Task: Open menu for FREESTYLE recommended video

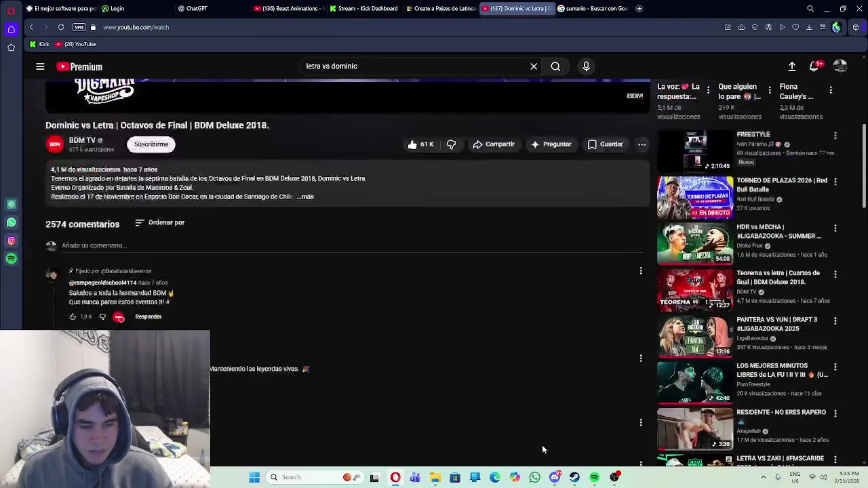Action: click(835, 136)
